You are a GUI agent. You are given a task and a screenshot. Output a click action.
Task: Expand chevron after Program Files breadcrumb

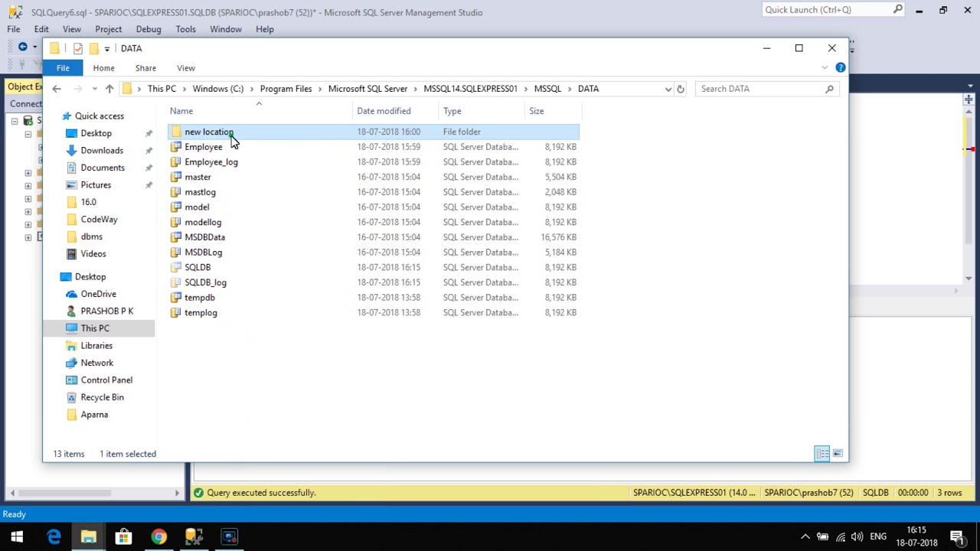[320, 89]
